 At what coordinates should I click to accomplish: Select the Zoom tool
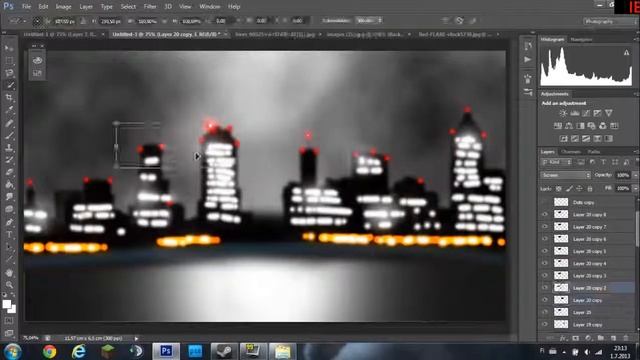coord(9,285)
